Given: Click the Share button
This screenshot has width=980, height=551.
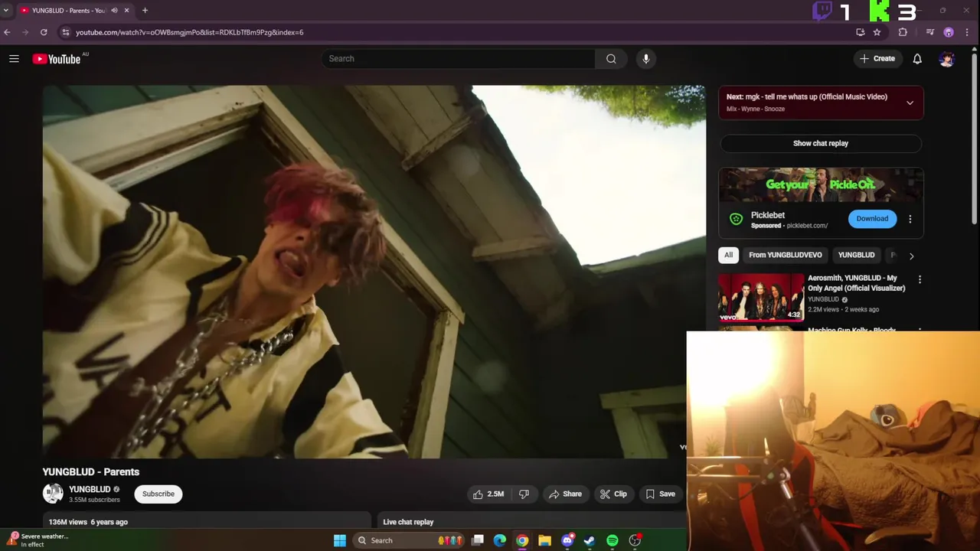Looking at the screenshot, I should pyautogui.click(x=566, y=494).
